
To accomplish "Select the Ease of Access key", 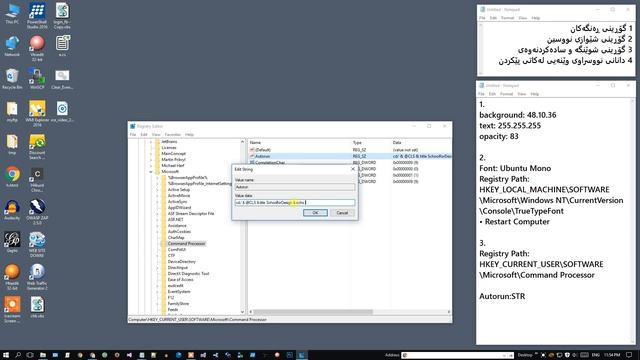I will click(180, 280).
